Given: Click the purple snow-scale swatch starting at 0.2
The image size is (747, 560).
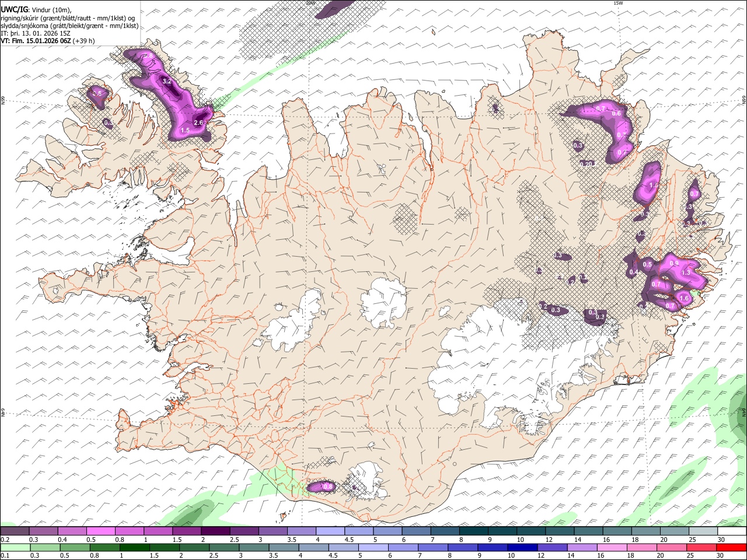Looking at the screenshot, I should coord(15,531).
